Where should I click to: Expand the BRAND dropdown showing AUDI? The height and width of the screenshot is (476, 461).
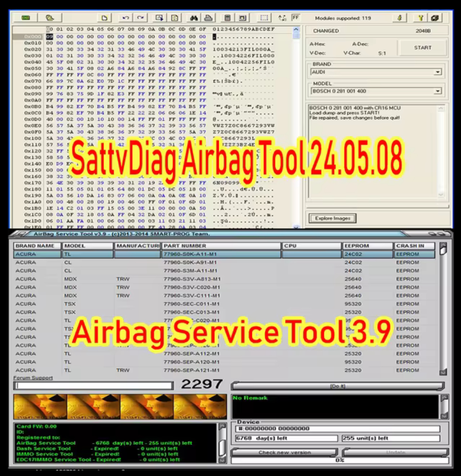pyautogui.click(x=437, y=72)
